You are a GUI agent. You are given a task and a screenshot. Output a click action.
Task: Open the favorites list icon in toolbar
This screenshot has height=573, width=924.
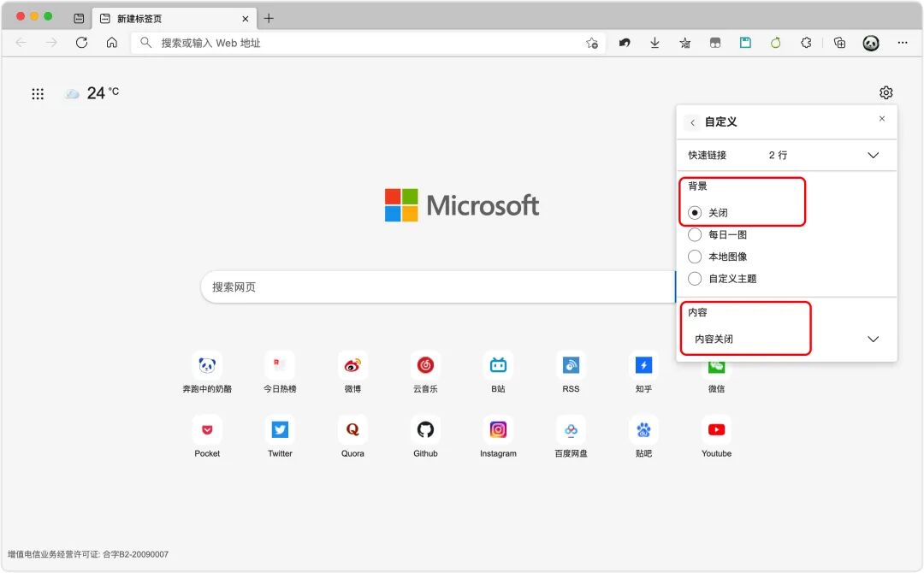(x=684, y=43)
